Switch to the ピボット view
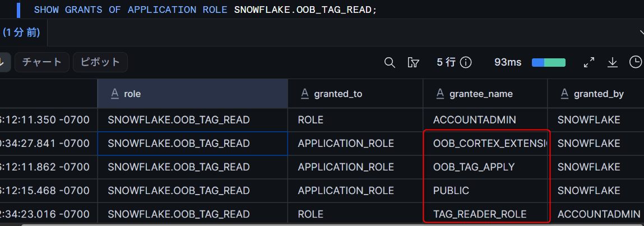The image size is (644, 226). (100, 62)
